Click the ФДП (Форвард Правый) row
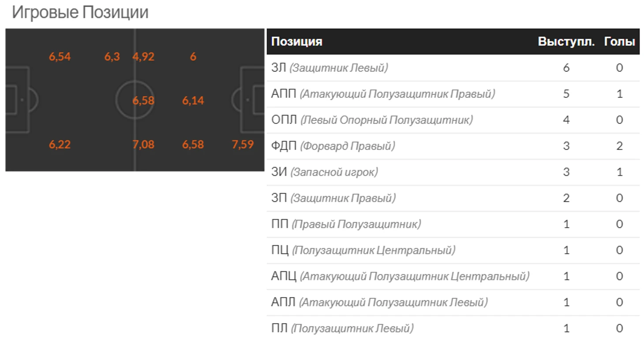The width and height of the screenshot is (644, 344). coord(453,146)
